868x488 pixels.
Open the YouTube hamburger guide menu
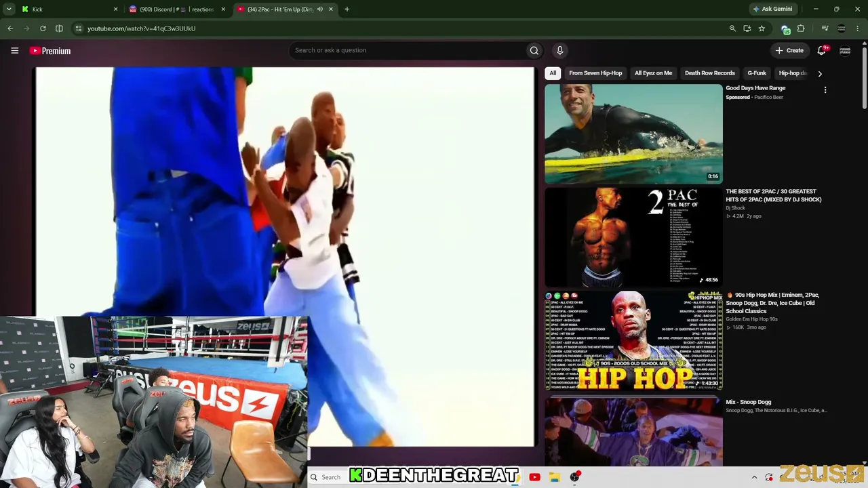click(14, 50)
